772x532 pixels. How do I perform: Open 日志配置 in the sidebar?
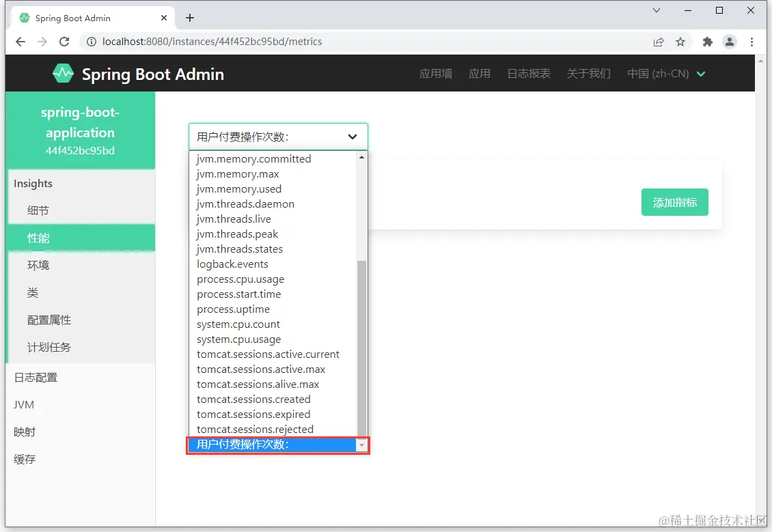(80, 378)
